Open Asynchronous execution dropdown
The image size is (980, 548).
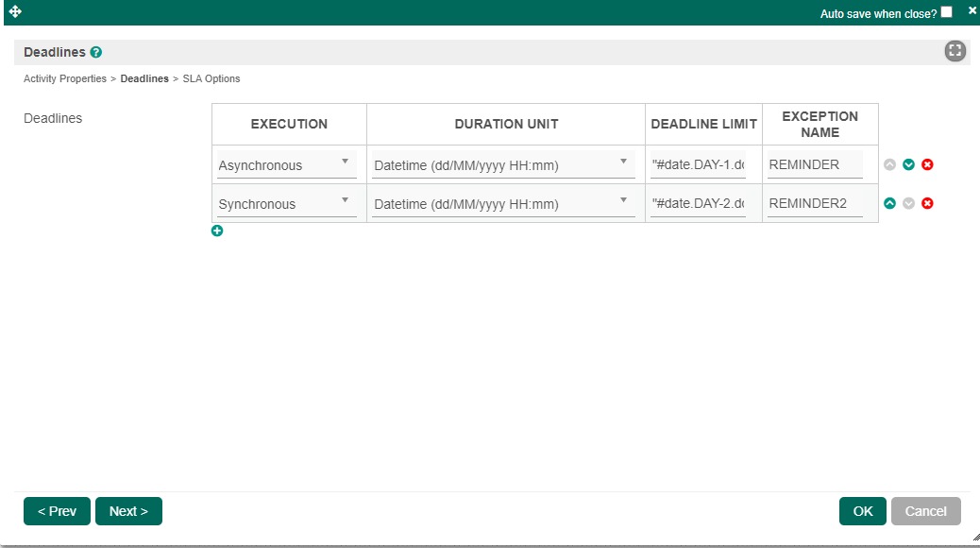(x=286, y=164)
